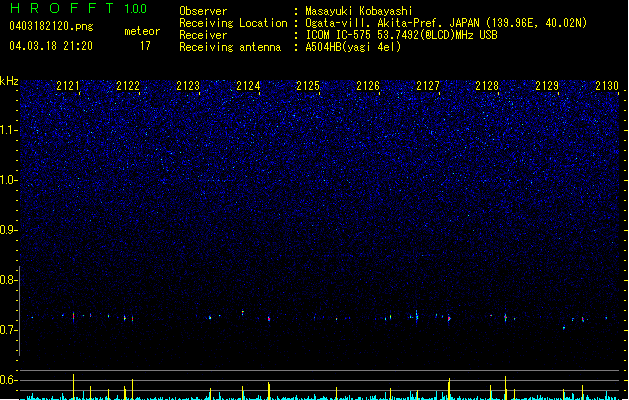Screen dimensions: 629x400
Task: Click the 2126 time marker
Action: tap(368, 86)
